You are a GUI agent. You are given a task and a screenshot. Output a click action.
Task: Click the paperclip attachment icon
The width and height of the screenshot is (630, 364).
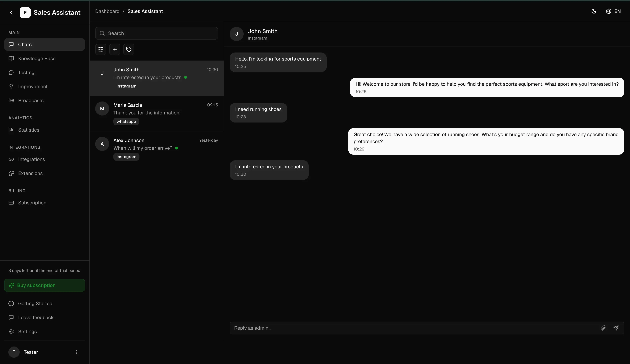pos(603,328)
